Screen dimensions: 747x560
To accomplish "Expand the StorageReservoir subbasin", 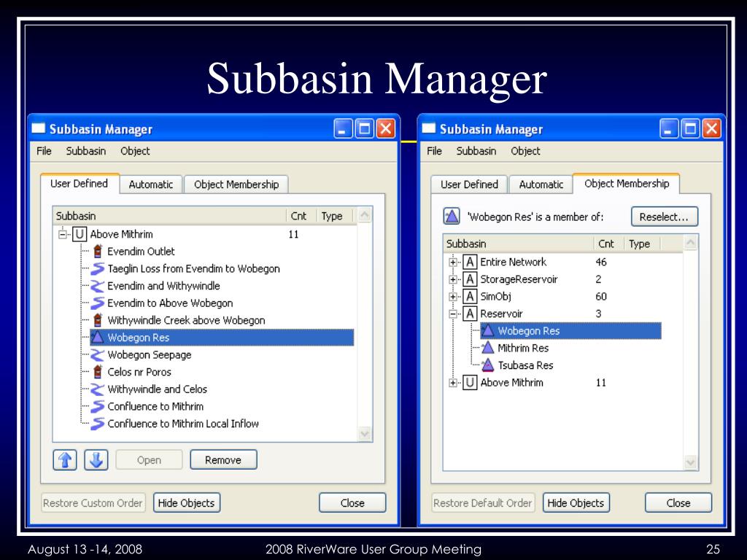I will [x=453, y=279].
